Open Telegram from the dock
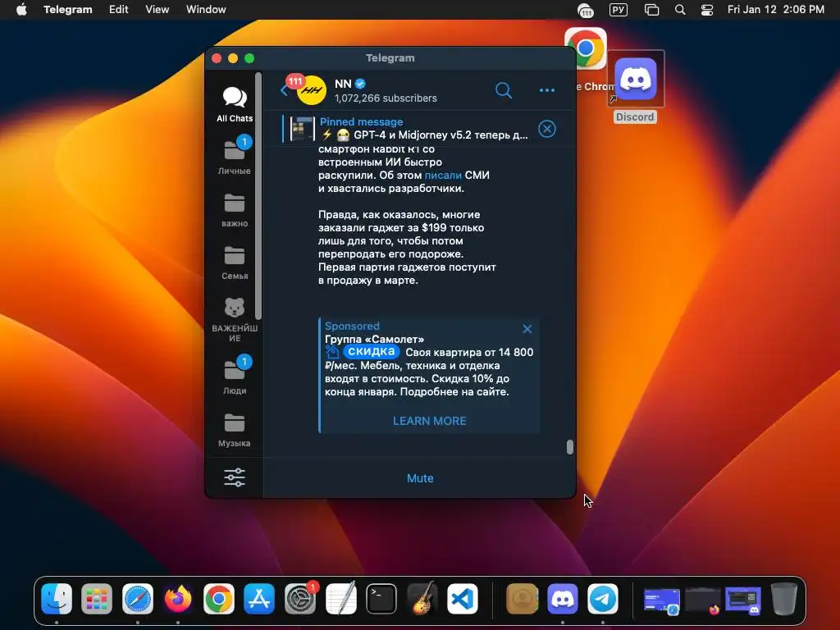Image resolution: width=840 pixels, height=630 pixels. 603,598
